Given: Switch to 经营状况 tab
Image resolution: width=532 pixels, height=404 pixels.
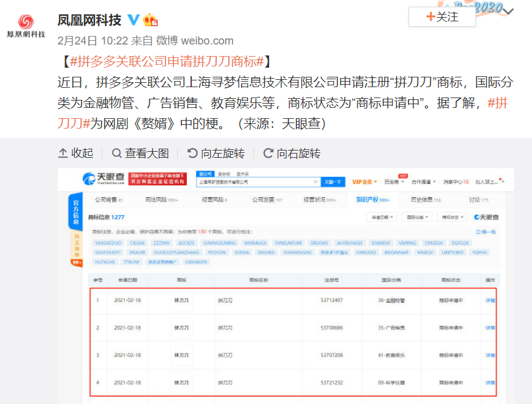Looking at the screenshot, I should pos(320,200).
